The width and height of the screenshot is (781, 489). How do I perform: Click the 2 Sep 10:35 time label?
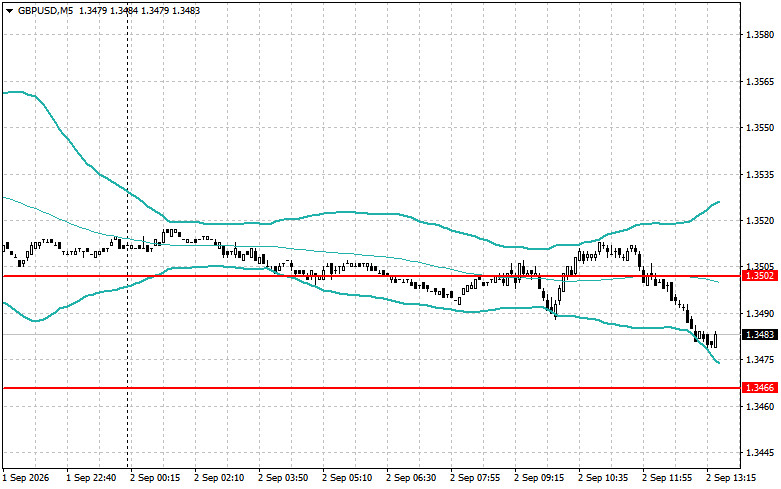click(x=603, y=478)
